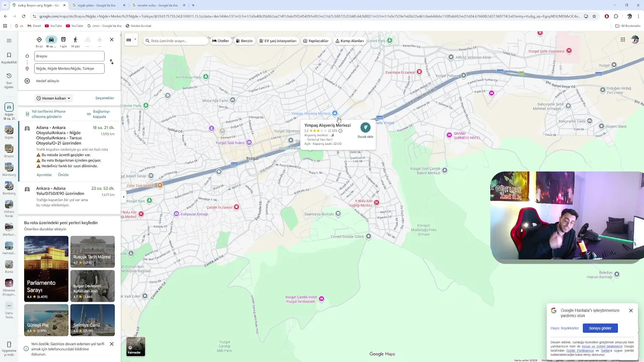
Task: Open Seçenekler route options
Action: 105,98
